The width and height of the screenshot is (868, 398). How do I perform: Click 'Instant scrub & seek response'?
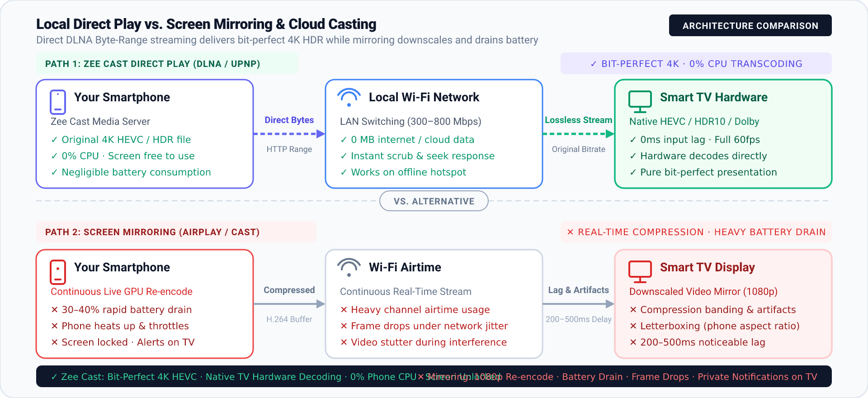click(417, 156)
